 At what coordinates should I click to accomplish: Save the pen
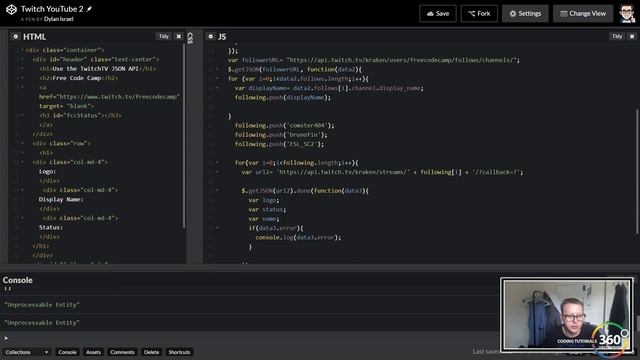pos(438,13)
